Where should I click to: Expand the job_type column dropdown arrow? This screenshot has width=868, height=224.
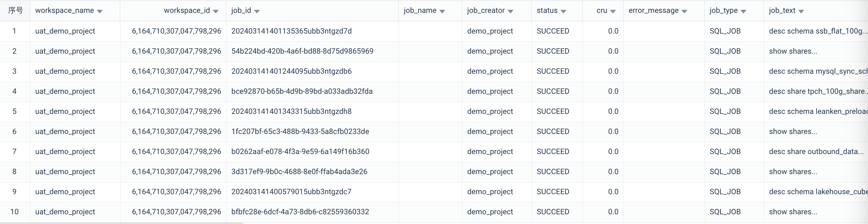tap(743, 11)
